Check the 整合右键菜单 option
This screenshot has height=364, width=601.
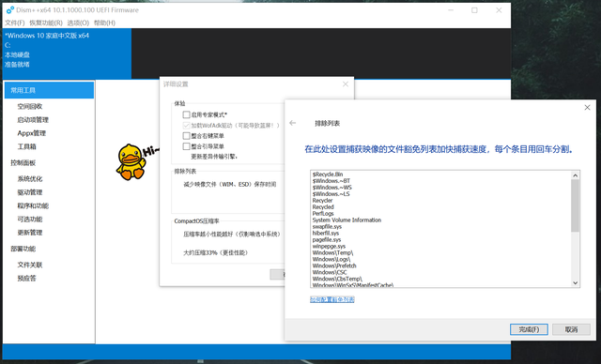[x=186, y=135]
